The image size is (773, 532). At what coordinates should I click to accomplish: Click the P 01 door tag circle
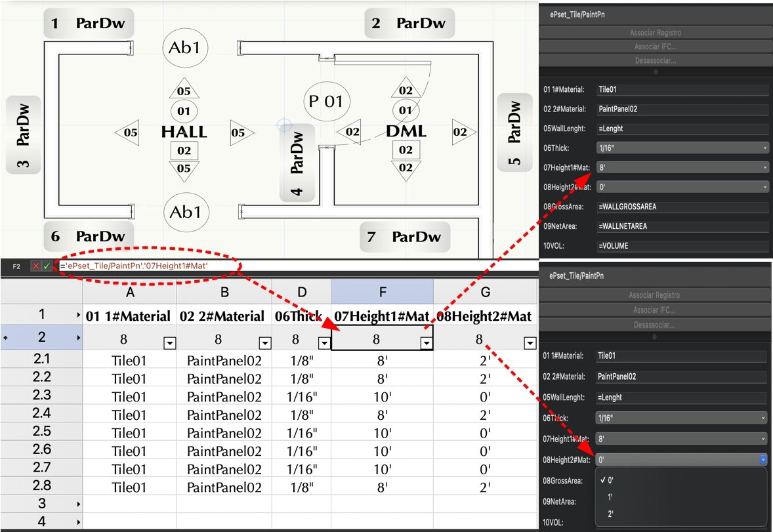point(326,102)
